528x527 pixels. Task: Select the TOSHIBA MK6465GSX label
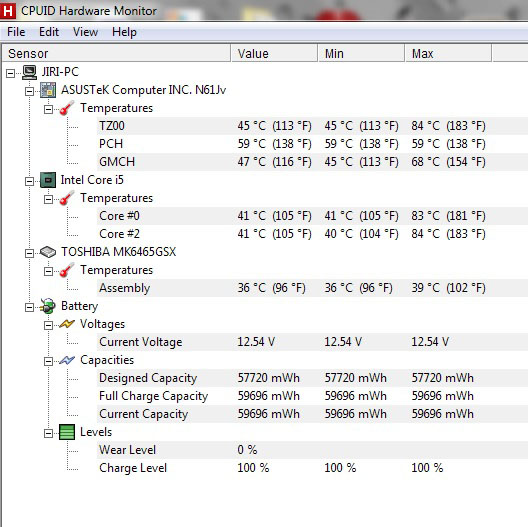coord(119,252)
